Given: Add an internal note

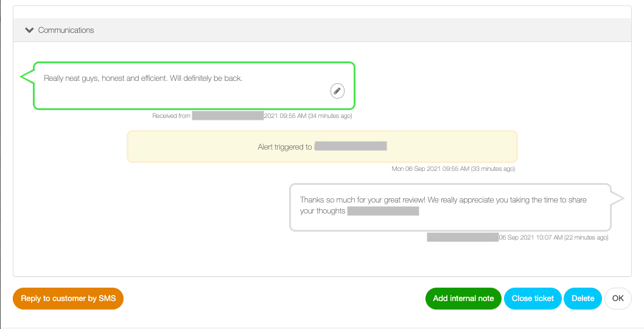Looking at the screenshot, I should [463, 298].
